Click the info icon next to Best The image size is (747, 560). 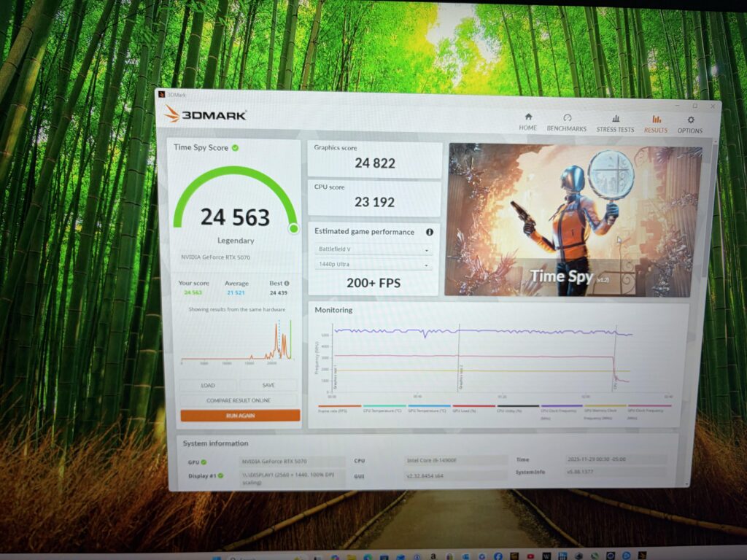pos(286,283)
